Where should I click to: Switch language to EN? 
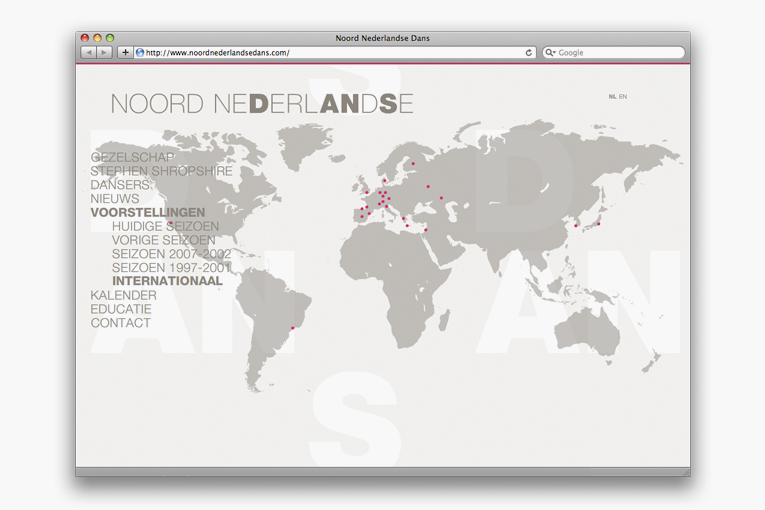[x=623, y=97]
